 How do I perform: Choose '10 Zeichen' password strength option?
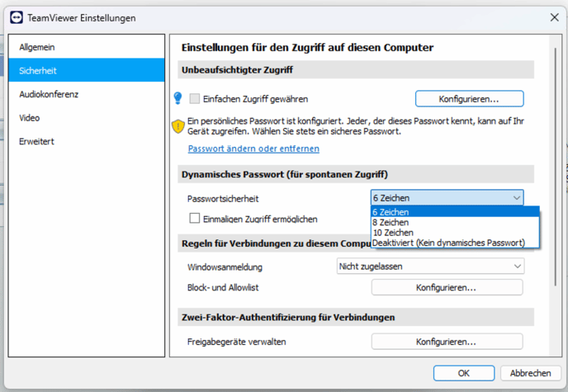pos(393,233)
